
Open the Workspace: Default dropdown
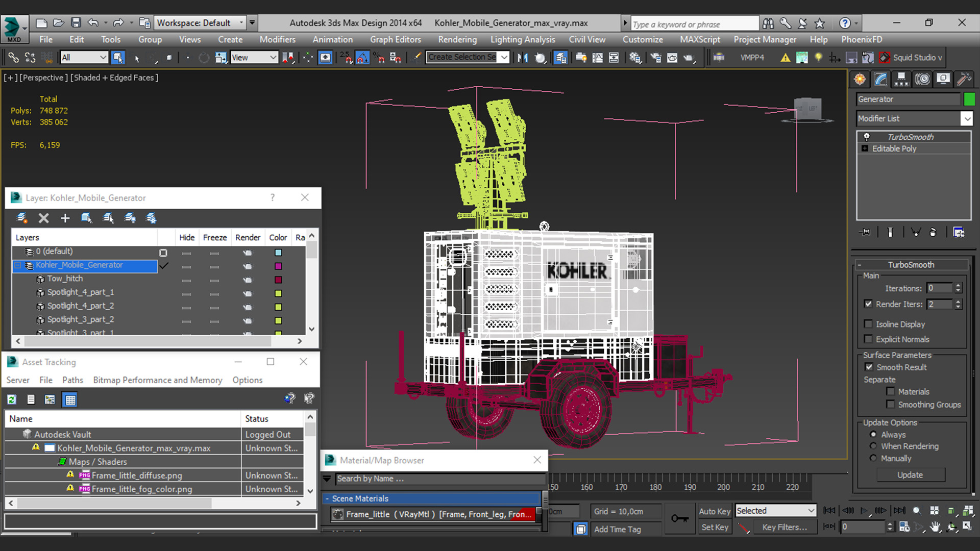click(x=200, y=23)
